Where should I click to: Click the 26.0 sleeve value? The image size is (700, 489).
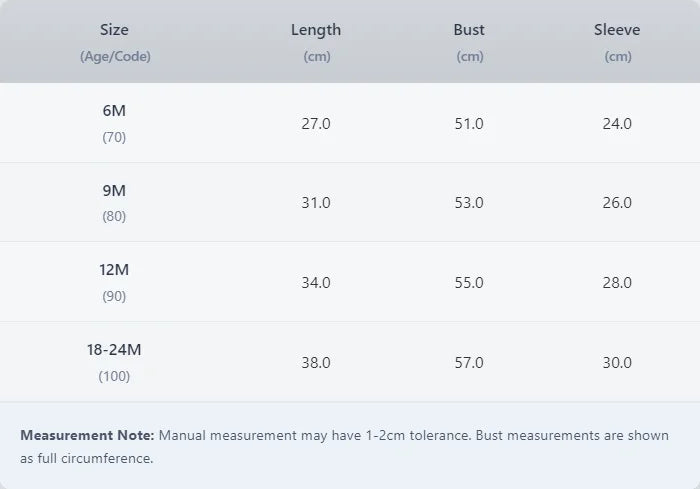click(617, 203)
